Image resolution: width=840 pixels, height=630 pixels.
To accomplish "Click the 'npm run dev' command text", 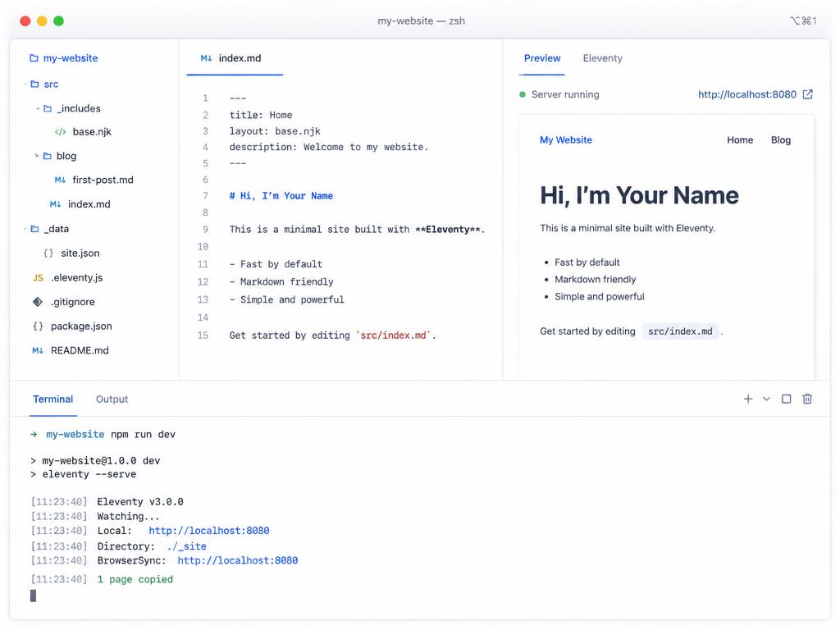I will tap(143, 435).
